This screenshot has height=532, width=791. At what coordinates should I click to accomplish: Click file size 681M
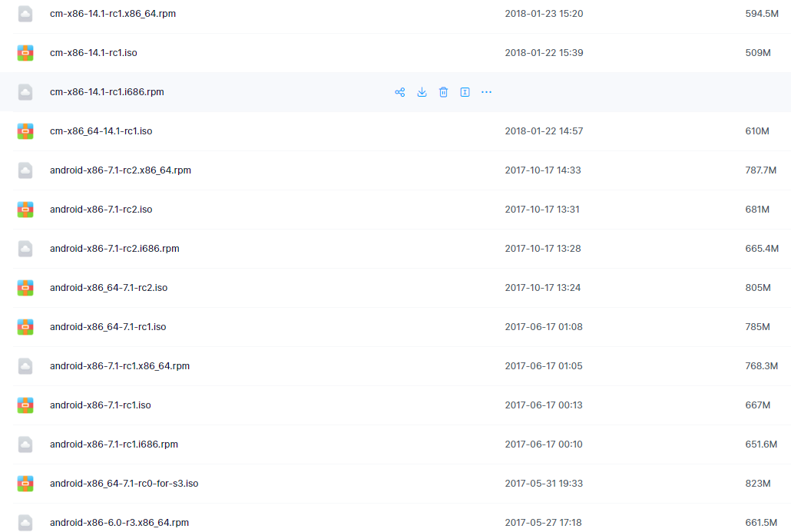(x=757, y=210)
